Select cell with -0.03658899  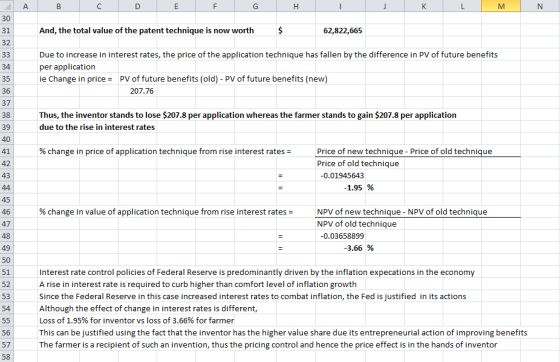pyautogui.click(x=342, y=236)
